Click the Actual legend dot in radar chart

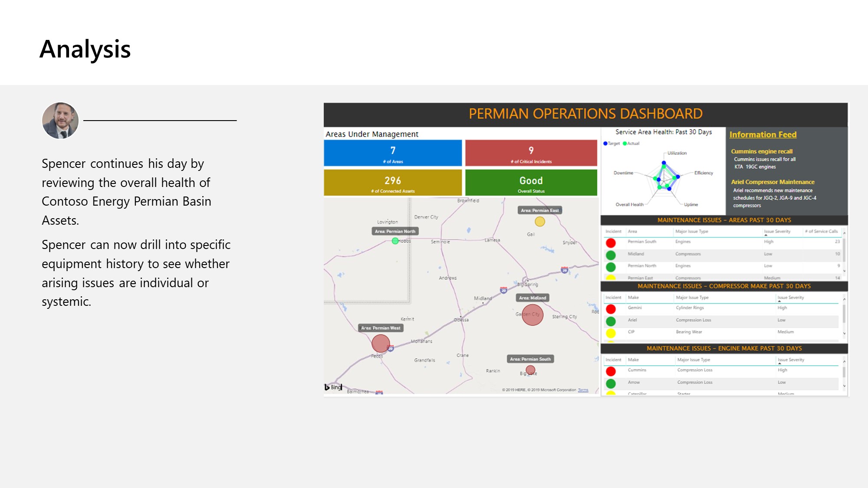tap(625, 144)
